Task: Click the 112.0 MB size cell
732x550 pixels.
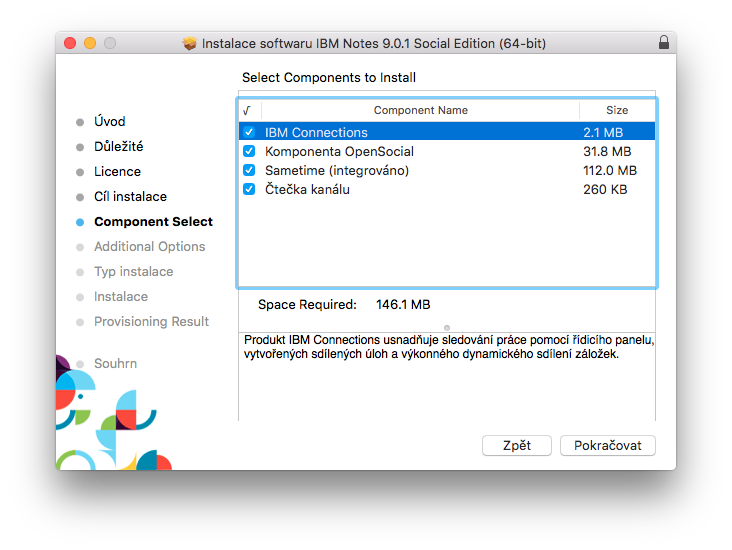Action: (x=610, y=171)
